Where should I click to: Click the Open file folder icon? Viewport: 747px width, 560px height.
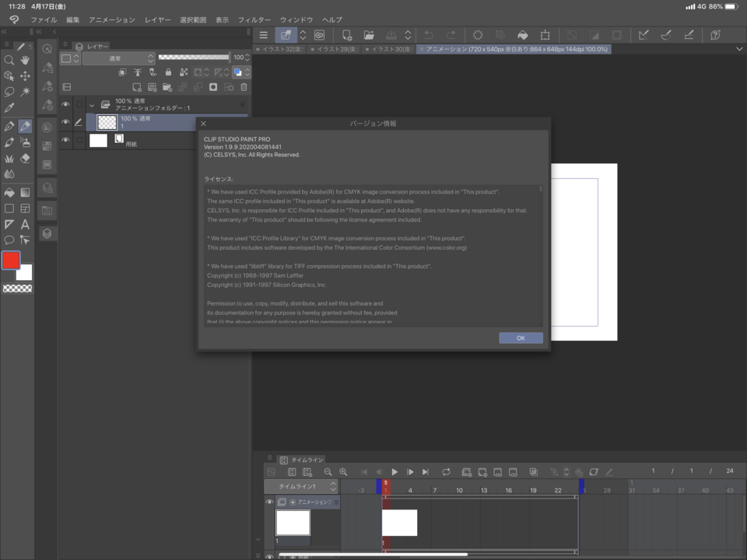coord(369,35)
